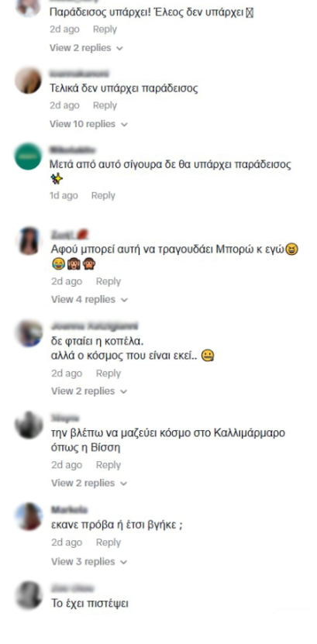This screenshot has width=317, height=644.
Task: Open the green avatar commenter's profile
Action: click(x=29, y=157)
